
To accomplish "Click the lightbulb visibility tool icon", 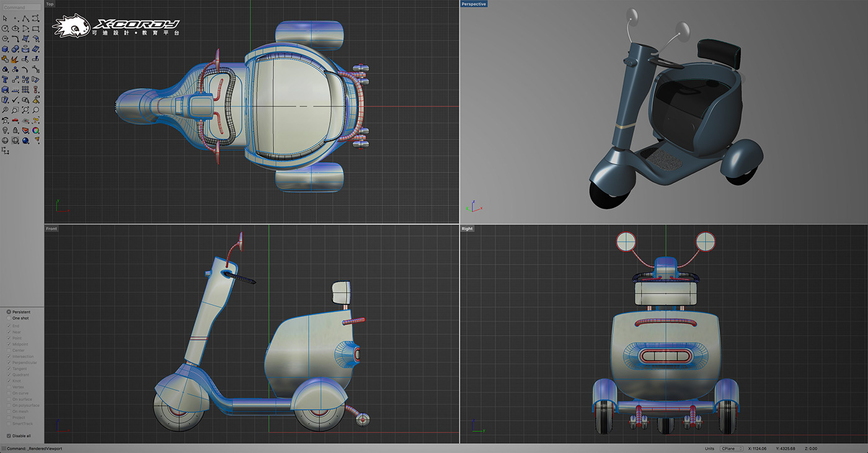I will tap(5, 130).
